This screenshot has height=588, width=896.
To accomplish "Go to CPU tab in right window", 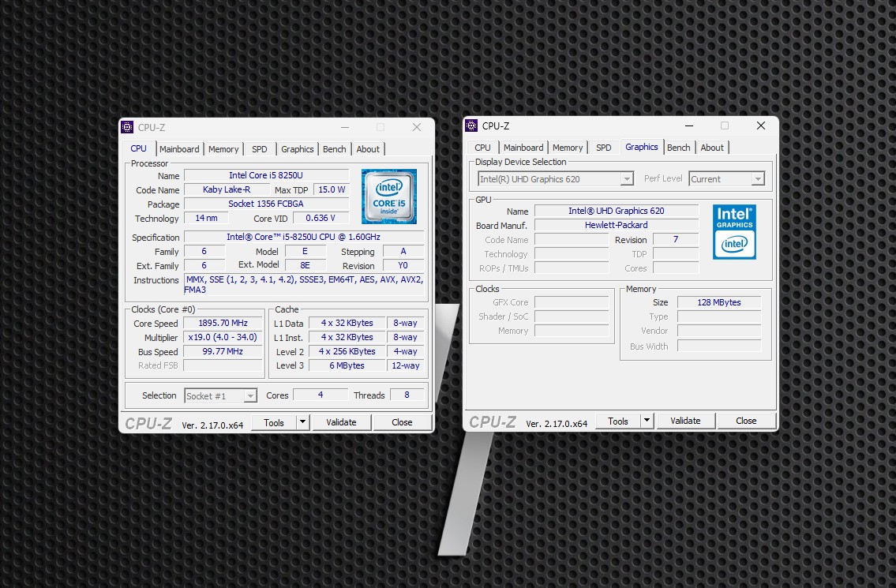I will tap(482, 148).
